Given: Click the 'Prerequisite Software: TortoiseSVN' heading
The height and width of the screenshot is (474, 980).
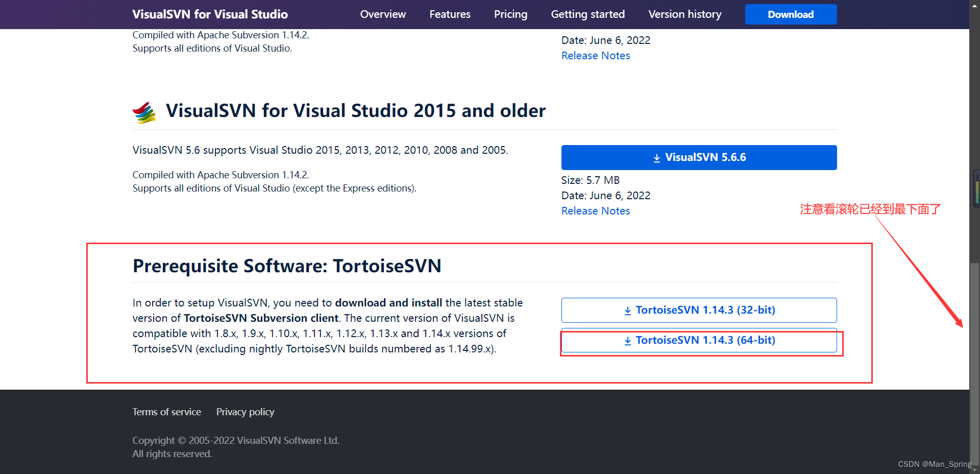Looking at the screenshot, I should tap(287, 266).
